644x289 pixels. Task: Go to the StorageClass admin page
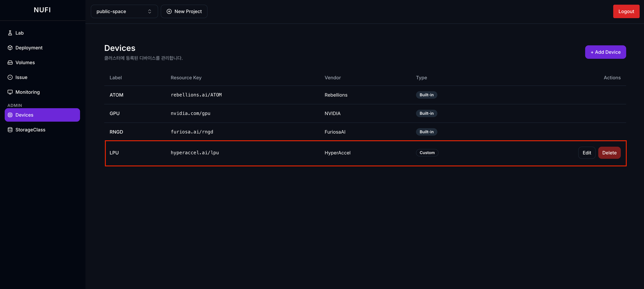click(30, 130)
